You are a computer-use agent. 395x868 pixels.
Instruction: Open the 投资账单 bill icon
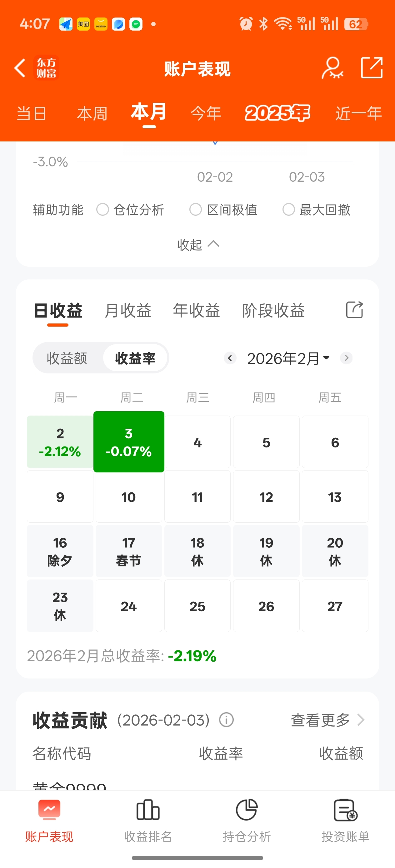(x=345, y=810)
